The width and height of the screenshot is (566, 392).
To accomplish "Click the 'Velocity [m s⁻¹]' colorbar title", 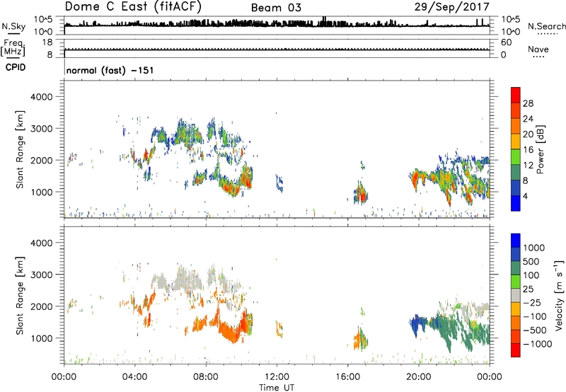I will (x=559, y=295).
